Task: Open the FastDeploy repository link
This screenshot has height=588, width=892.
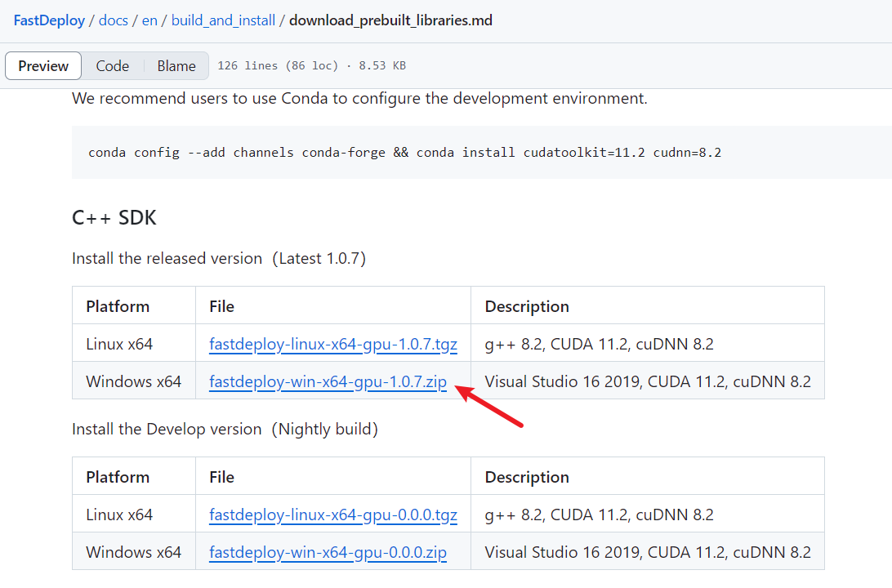Action: pyautogui.click(x=49, y=20)
